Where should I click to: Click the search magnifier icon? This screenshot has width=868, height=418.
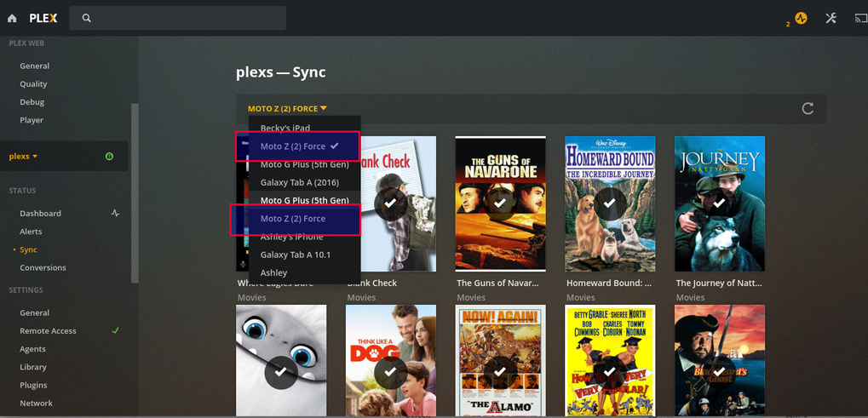pyautogui.click(x=86, y=18)
